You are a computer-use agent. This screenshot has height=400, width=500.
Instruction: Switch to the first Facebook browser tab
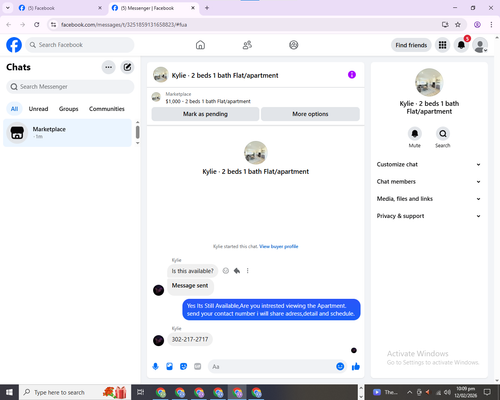pyautogui.click(x=60, y=8)
